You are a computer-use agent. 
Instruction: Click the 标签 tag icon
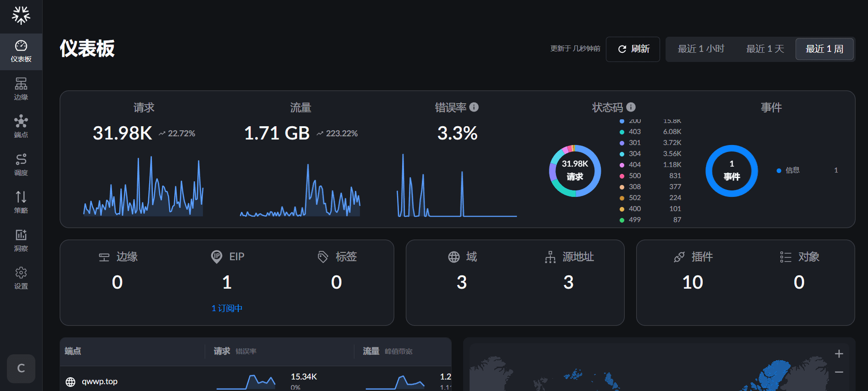click(x=323, y=257)
